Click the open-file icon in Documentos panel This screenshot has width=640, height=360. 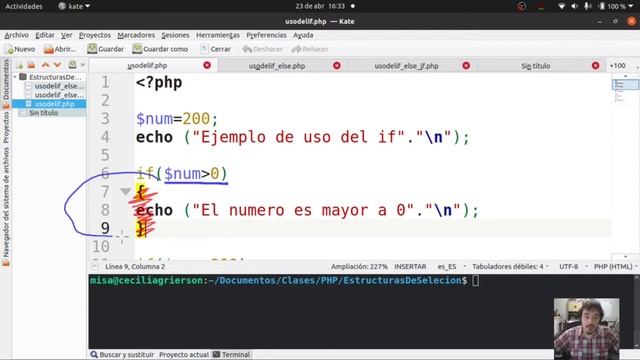[31, 65]
